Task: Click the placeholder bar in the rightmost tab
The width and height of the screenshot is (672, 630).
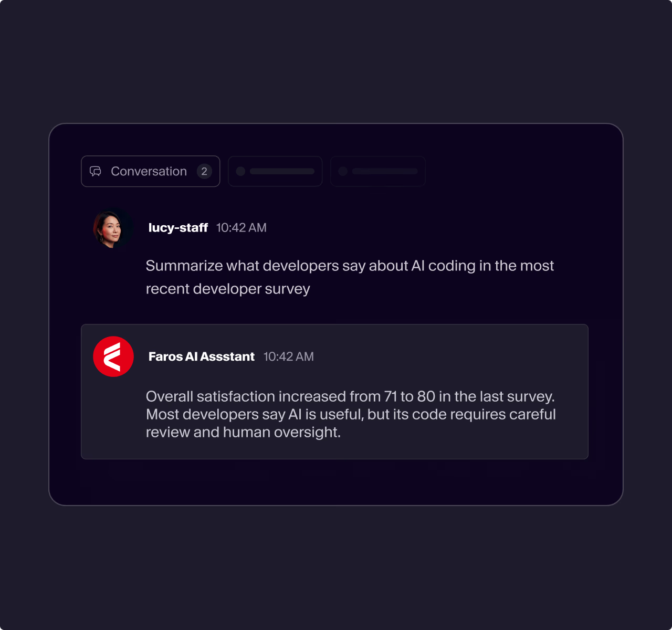Action: (x=384, y=171)
